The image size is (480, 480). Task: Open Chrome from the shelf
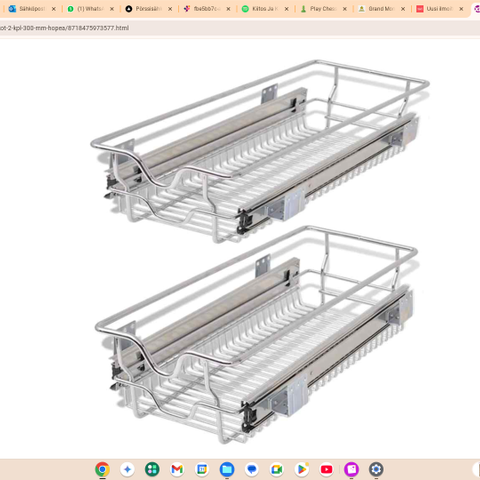point(102,469)
